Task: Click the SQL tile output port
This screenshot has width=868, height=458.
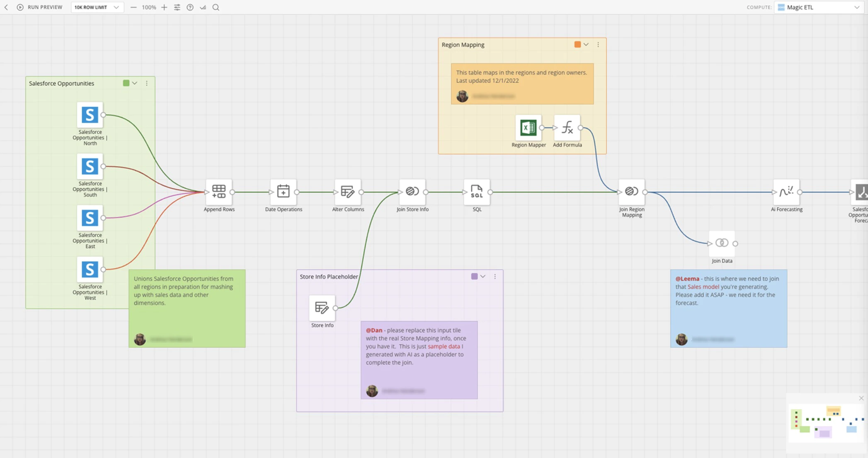Action: pos(490,192)
